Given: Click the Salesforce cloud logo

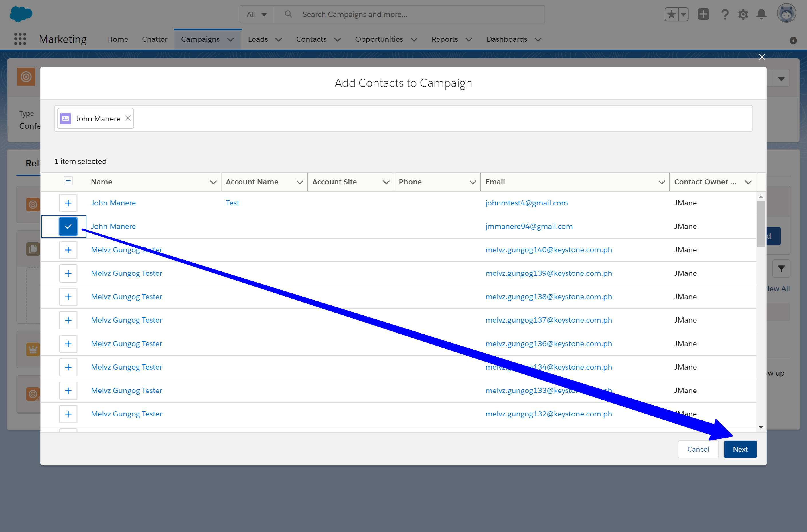Looking at the screenshot, I should 21,14.
